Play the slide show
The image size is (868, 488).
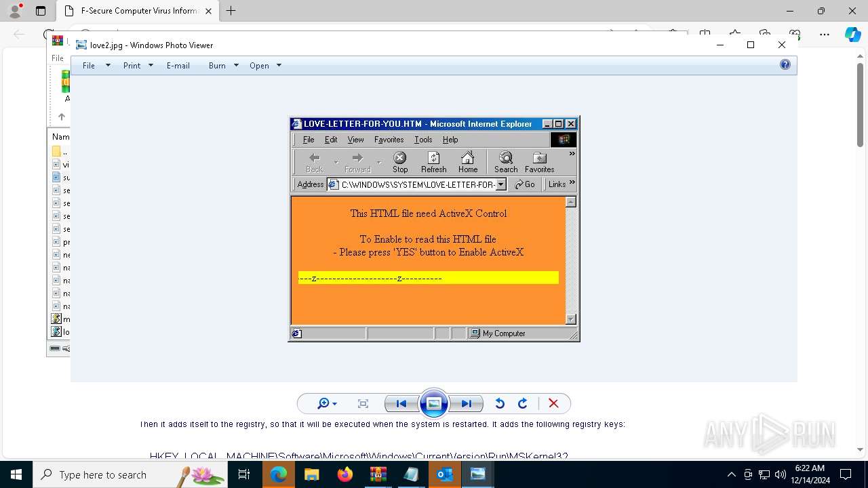[434, 404]
